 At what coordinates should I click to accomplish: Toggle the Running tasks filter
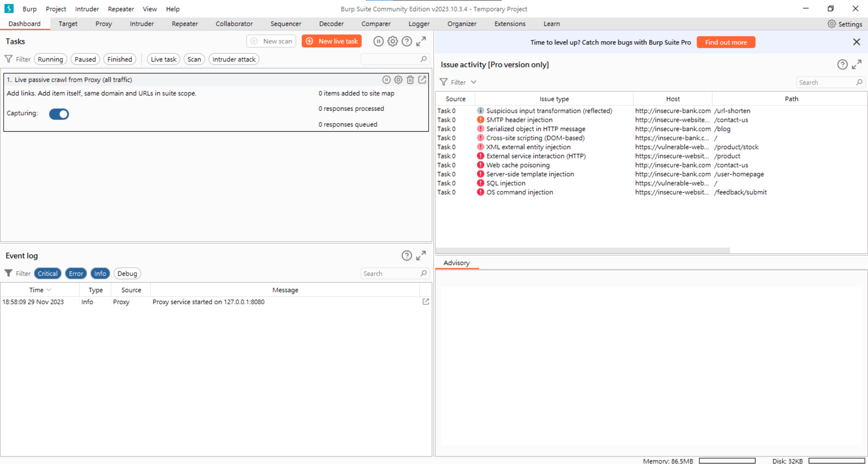coord(51,59)
